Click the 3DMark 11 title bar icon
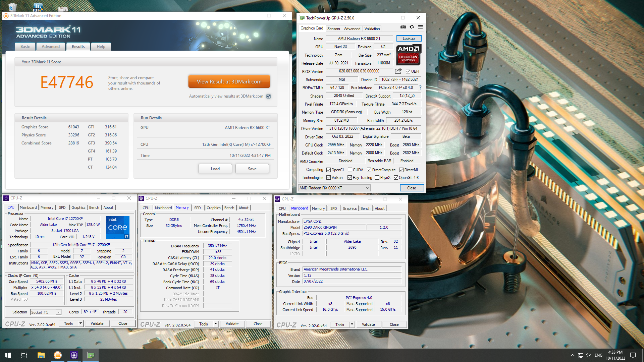The image size is (644, 362). click(6, 16)
